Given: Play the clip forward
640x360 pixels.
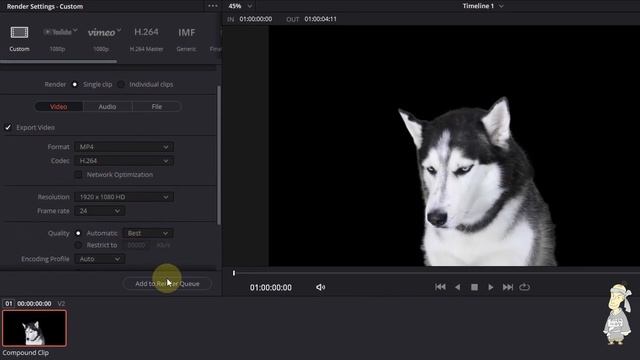Looking at the screenshot, I should (x=491, y=287).
